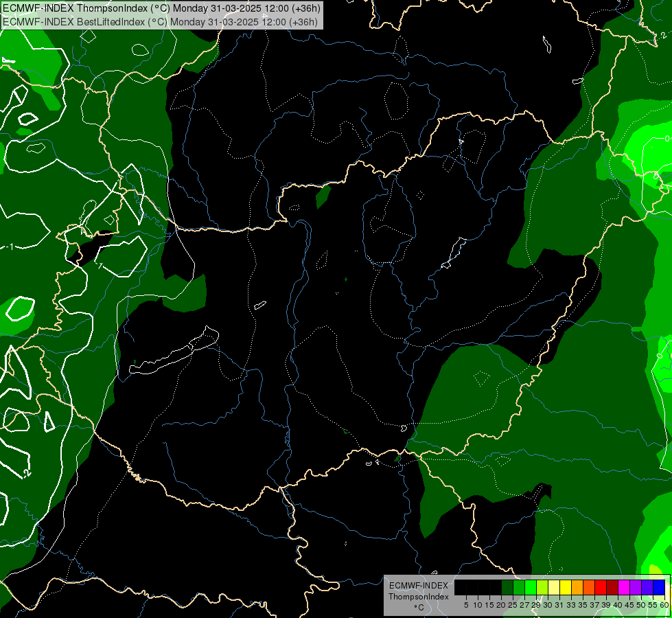
Task: Click the ECMWF-INDEX label in the legend box
Action: pos(419,586)
